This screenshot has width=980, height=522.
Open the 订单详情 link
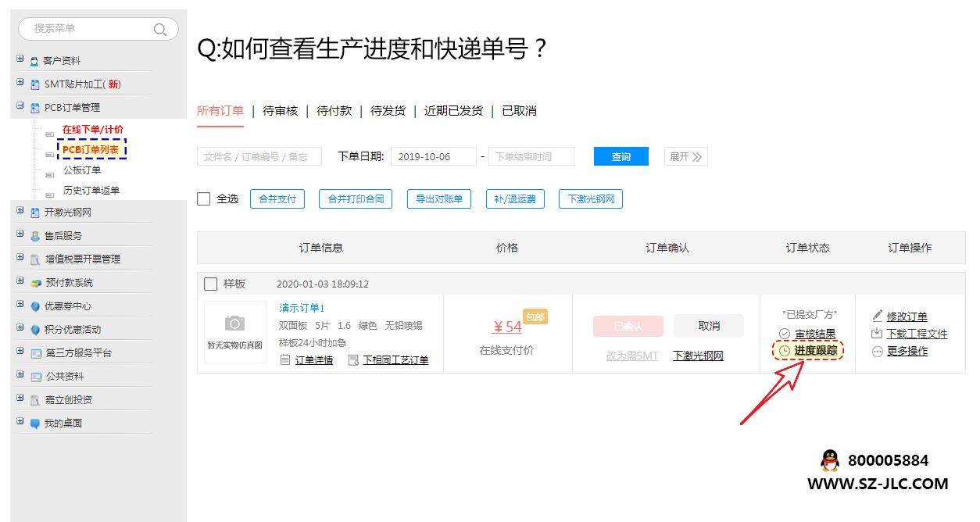(313, 360)
